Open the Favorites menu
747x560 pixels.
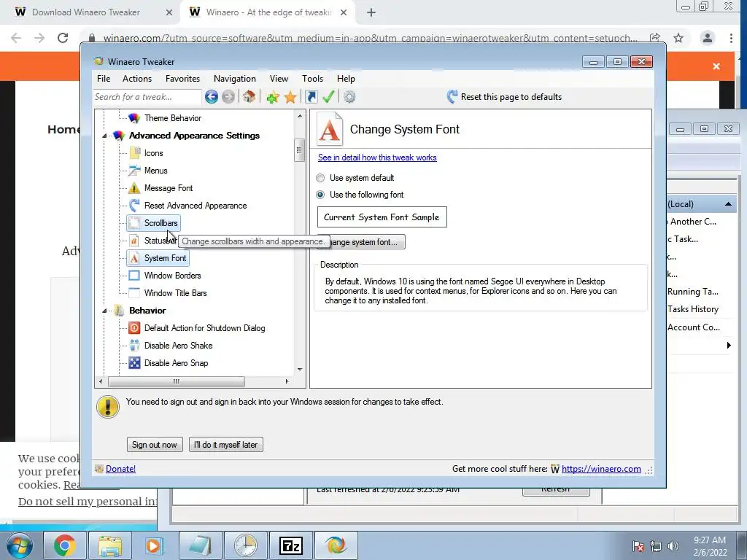point(182,79)
